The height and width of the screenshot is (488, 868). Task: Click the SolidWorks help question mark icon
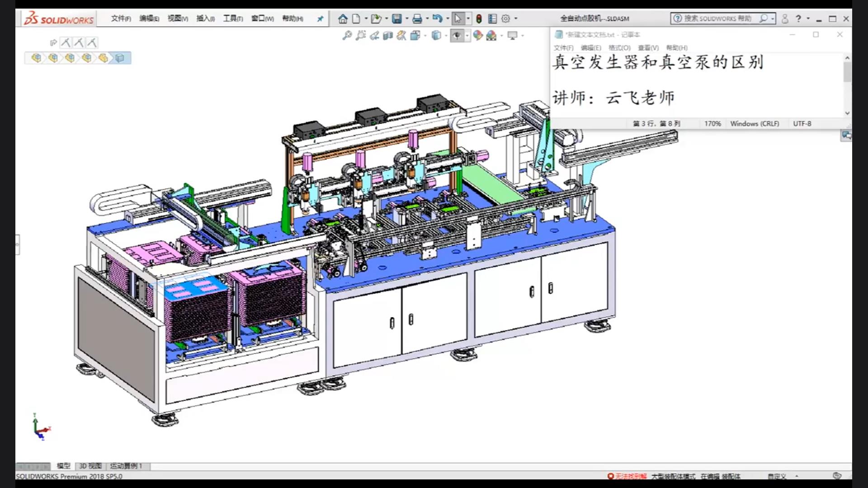[x=798, y=19]
